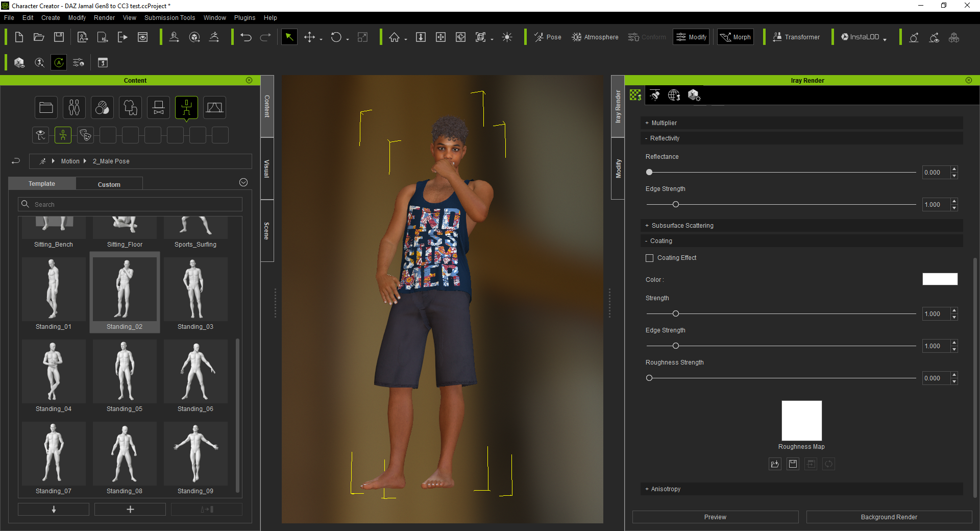Image resolution: width=980 pixels, height=531 pixels.
Task: Close the Iray Render panel
Action: coord(968,80)
